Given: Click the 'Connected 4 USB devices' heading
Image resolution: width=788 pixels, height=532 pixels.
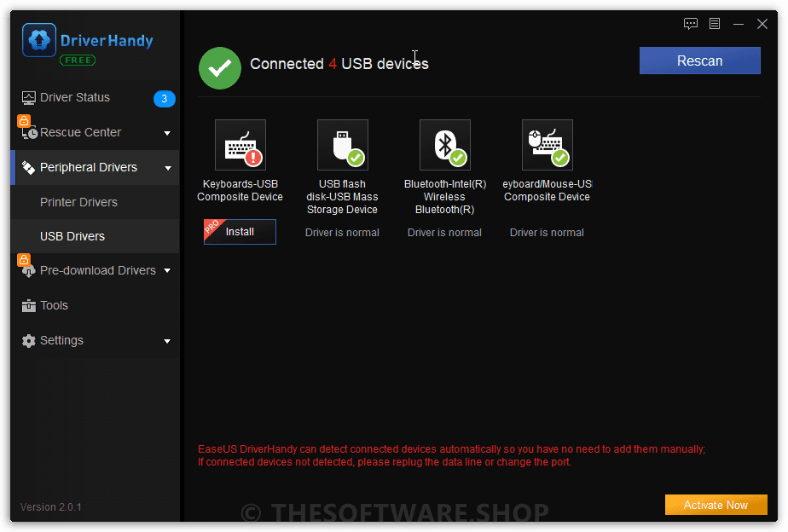Looking at the screenshot, I should (339, 64).
